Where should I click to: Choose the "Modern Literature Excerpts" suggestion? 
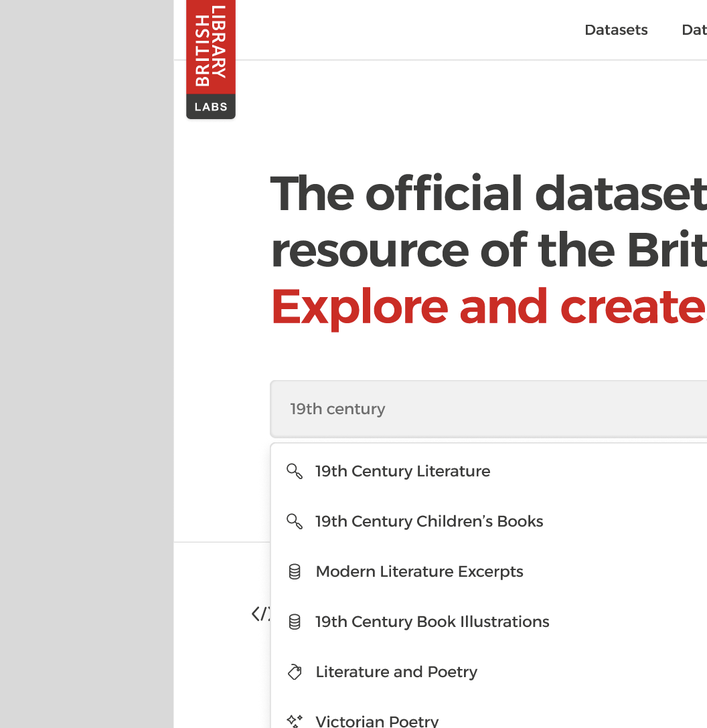coord(419,571)
